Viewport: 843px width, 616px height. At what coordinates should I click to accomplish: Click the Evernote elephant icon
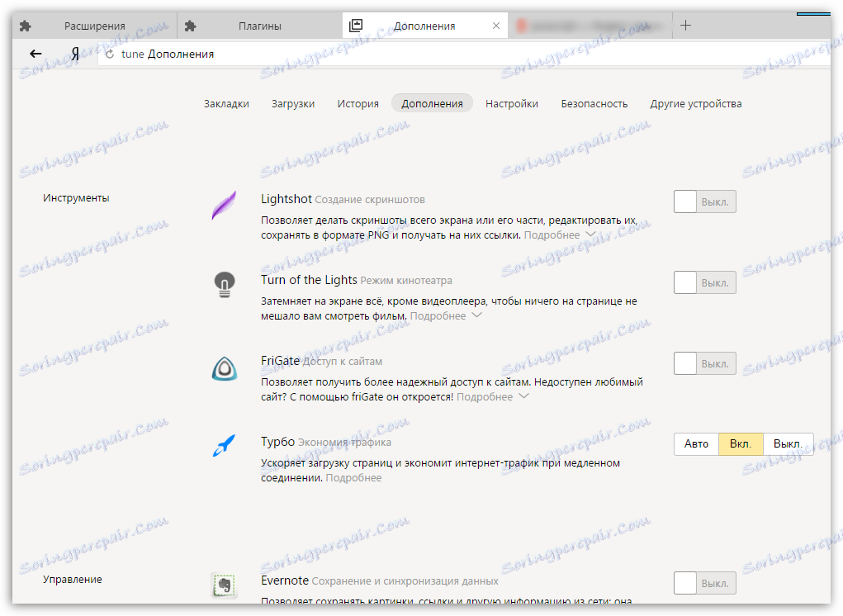point(225,585)
